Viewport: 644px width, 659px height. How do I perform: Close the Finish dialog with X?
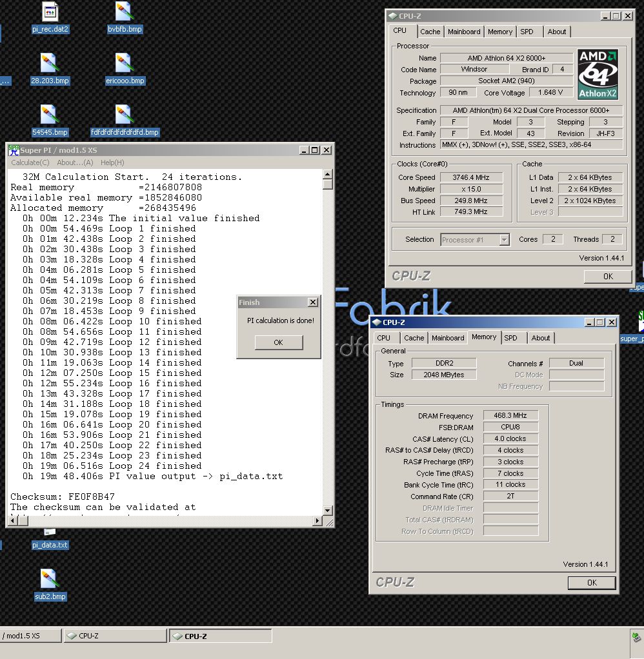(313, 302)
